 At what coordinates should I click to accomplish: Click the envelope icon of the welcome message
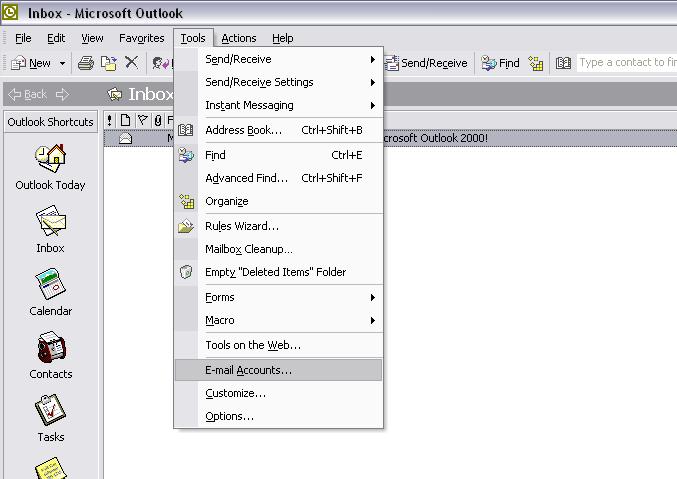click(125, 138)
